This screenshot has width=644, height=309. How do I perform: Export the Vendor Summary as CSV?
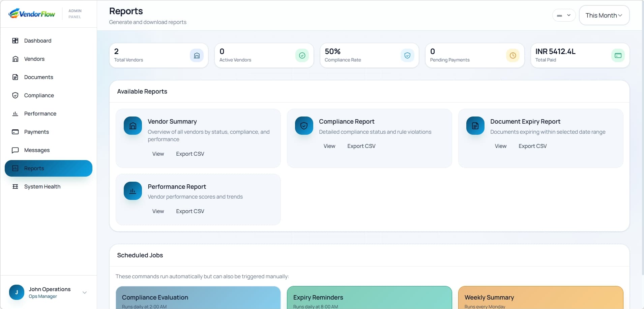click(190, 154)
